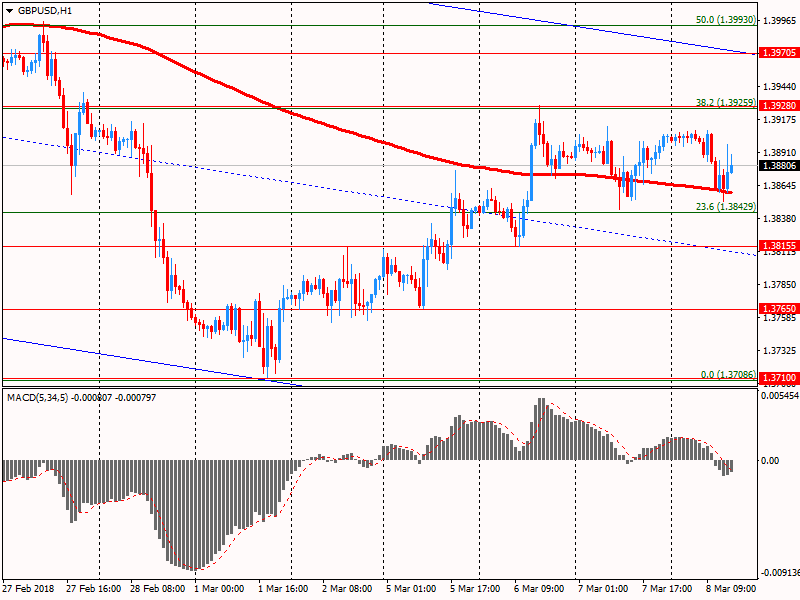800x600 pixels.
Task: Click the 27 Feb 2018 time label
Action: pos(28,588)
